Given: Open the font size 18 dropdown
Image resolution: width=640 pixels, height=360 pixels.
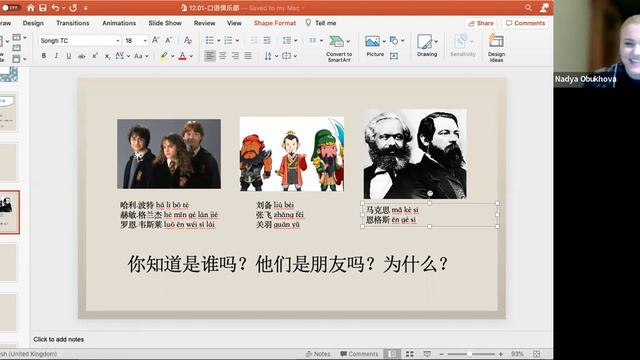Looking at the screenshot, I should coord(144,40).
